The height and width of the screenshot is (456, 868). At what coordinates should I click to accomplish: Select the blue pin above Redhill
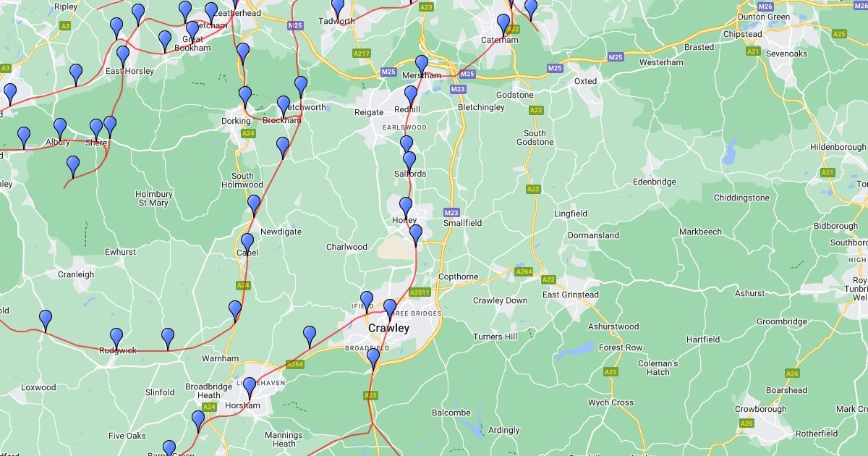411,96
